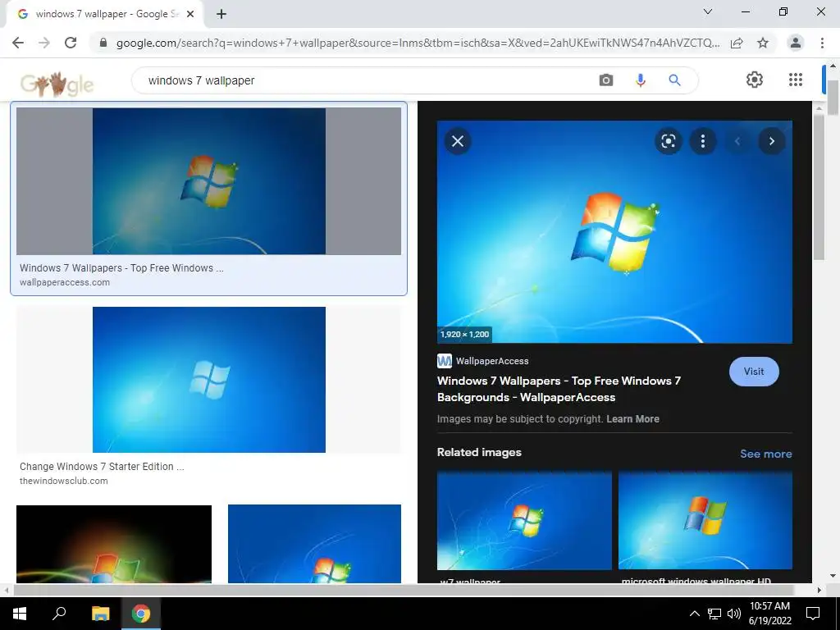The image size is (840, 630).
Task: Open preview panel three-dot options
Action: [x=703, y=141]
